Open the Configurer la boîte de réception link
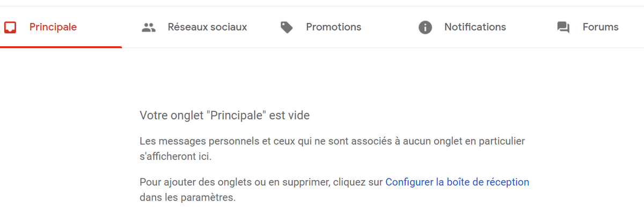 point(457,182)
